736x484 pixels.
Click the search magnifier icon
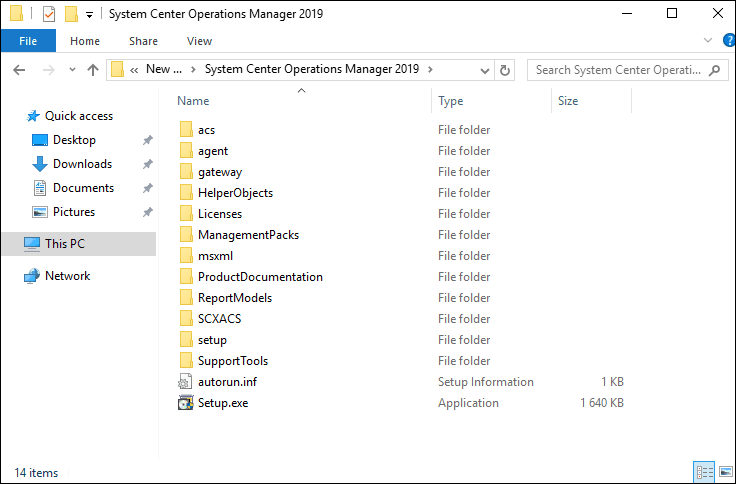(714, 70)
